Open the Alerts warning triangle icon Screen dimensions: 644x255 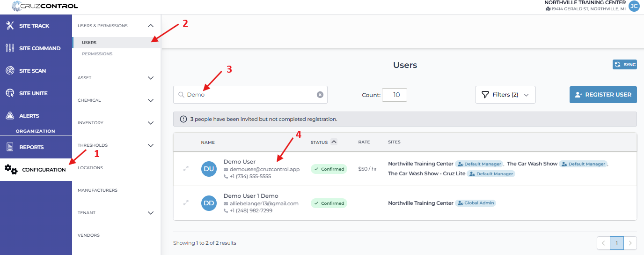(x=10, y=116)
